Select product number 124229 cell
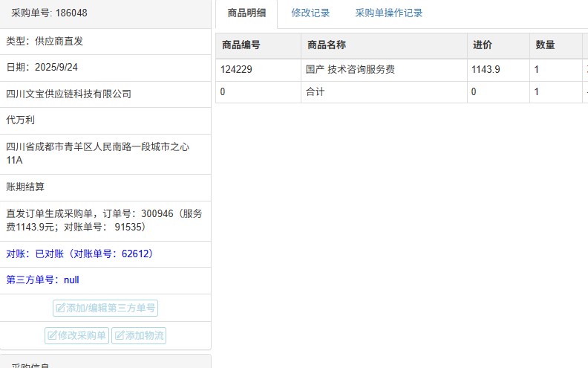 tap(238, 70)
